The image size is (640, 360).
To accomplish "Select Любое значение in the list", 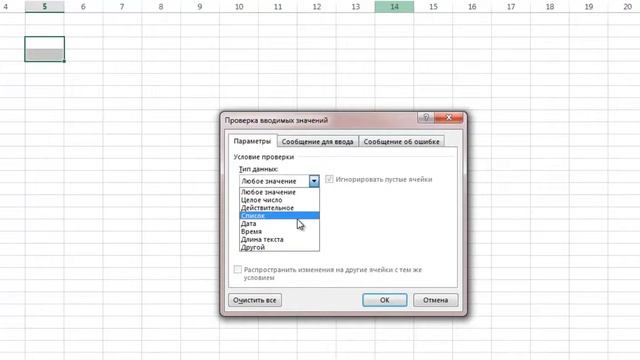I will (x=279, y=192).
